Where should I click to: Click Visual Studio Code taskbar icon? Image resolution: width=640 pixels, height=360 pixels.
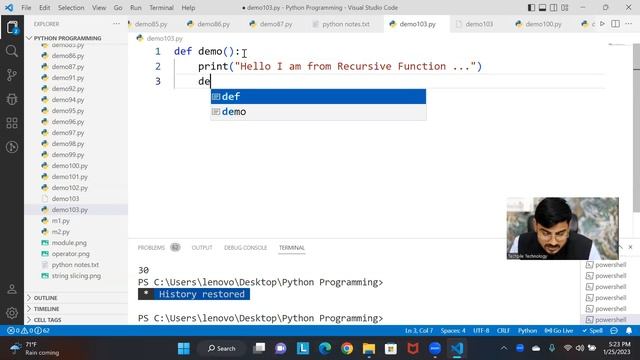click(457, 349)
